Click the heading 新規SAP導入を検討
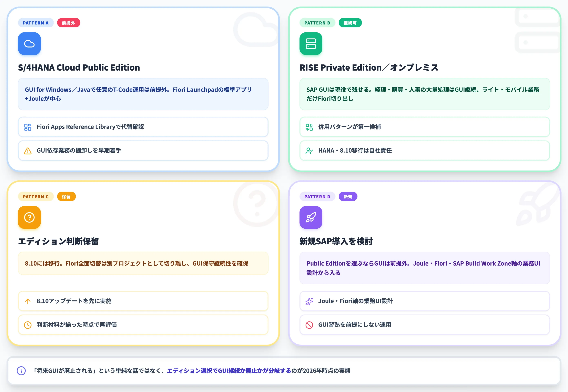 tap(336, 241)
